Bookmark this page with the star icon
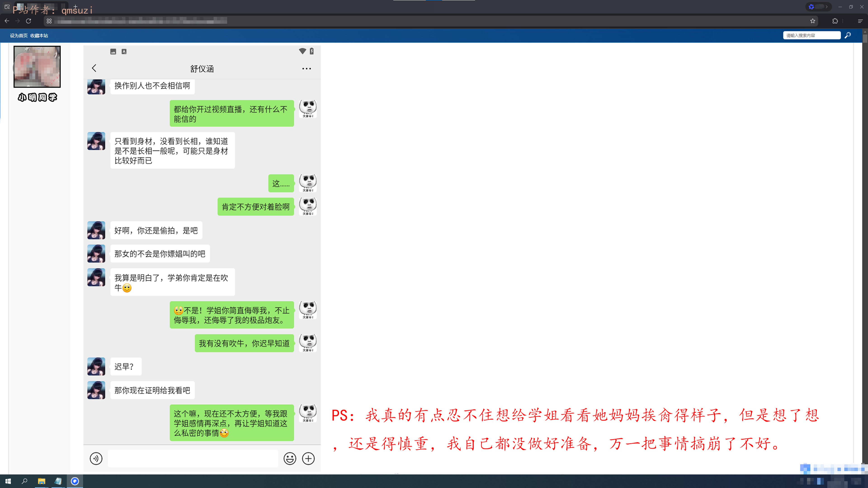 point(813,21)
